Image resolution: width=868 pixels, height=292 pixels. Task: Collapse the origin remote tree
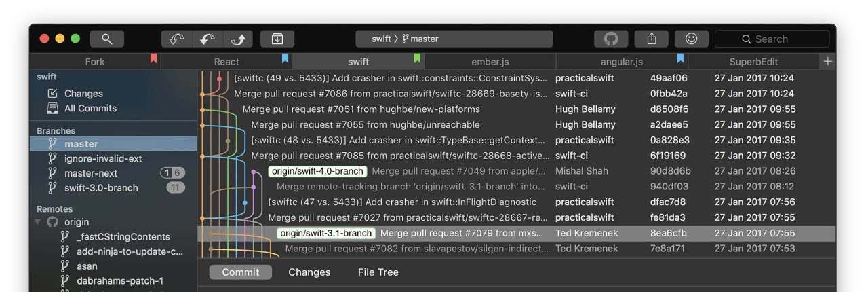[x=37, y=222]
